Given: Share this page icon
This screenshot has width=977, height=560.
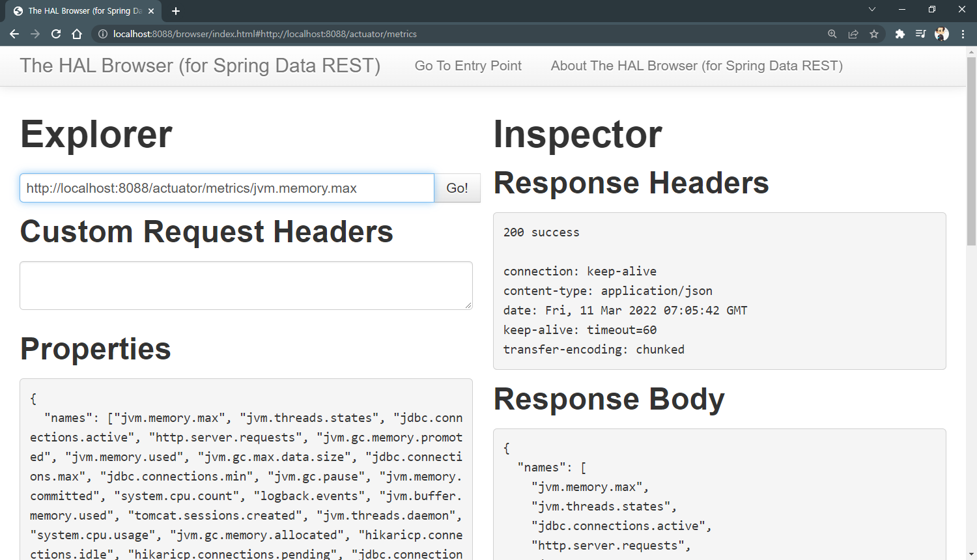Looking at the screenshot, I should coord(853,34).
